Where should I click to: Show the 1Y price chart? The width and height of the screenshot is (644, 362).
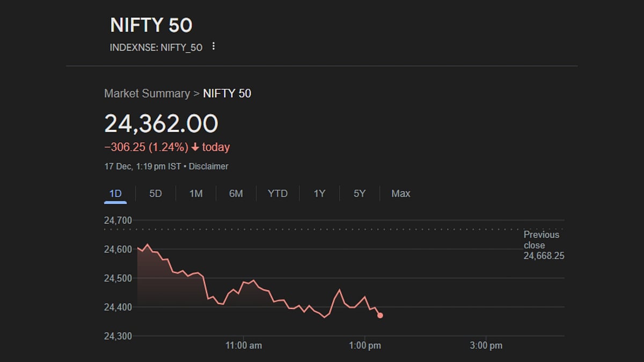click(319, 194)
